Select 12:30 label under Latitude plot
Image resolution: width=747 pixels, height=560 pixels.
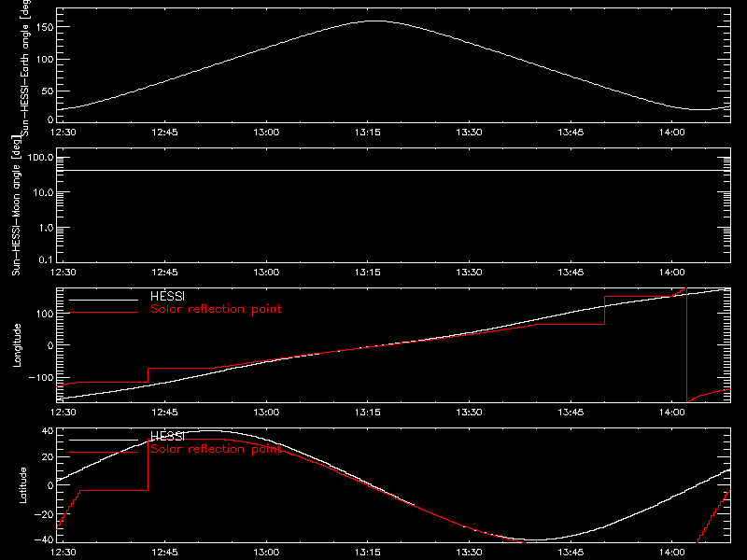[x=63, y=553]
